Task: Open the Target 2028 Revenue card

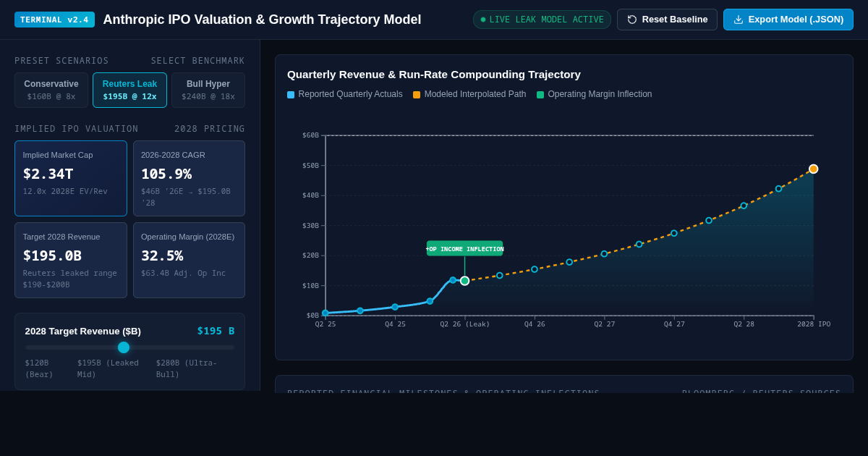Action: (x=71, y=260)
